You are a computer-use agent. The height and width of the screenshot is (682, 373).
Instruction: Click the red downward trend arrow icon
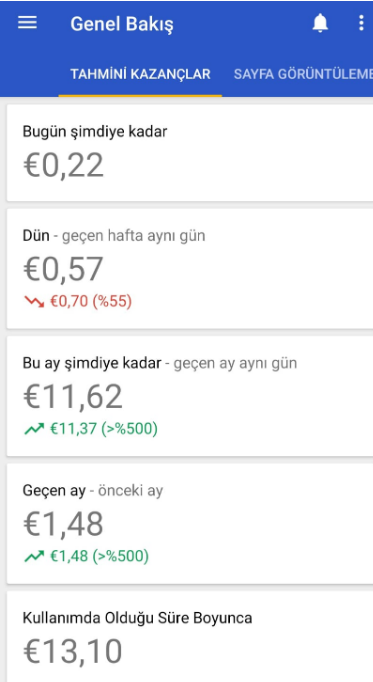[34, 301]
